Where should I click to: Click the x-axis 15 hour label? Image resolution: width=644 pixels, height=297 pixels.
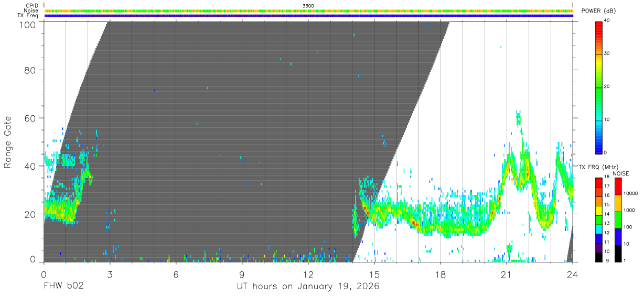point(374,274)
